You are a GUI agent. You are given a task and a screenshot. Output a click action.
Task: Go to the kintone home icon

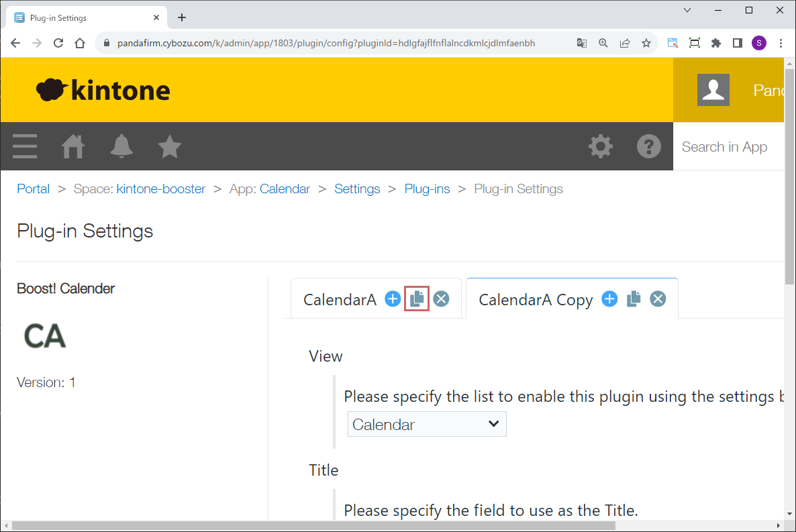coord(73,146)
